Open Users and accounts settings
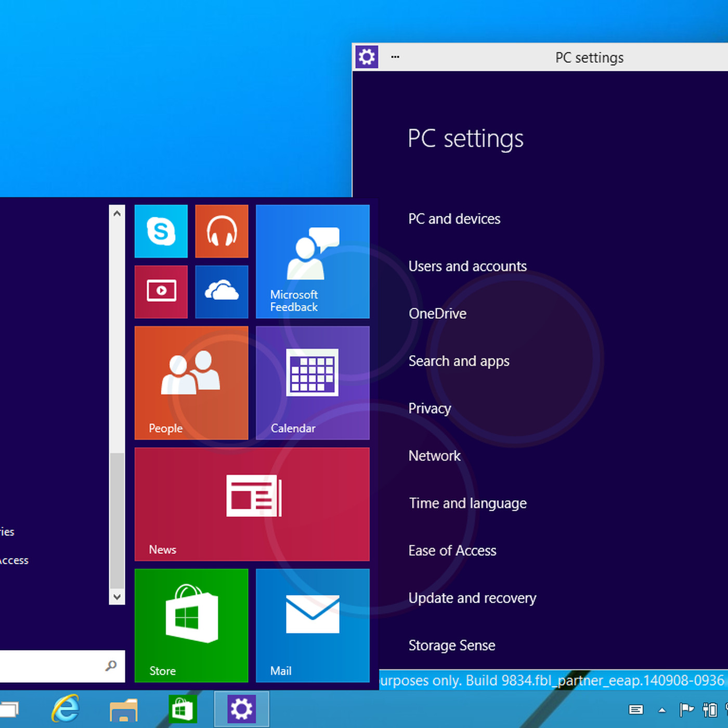Image resolution: width=728 pixels, height=728 pixels. pyautogui.click(x=467, y=266)
